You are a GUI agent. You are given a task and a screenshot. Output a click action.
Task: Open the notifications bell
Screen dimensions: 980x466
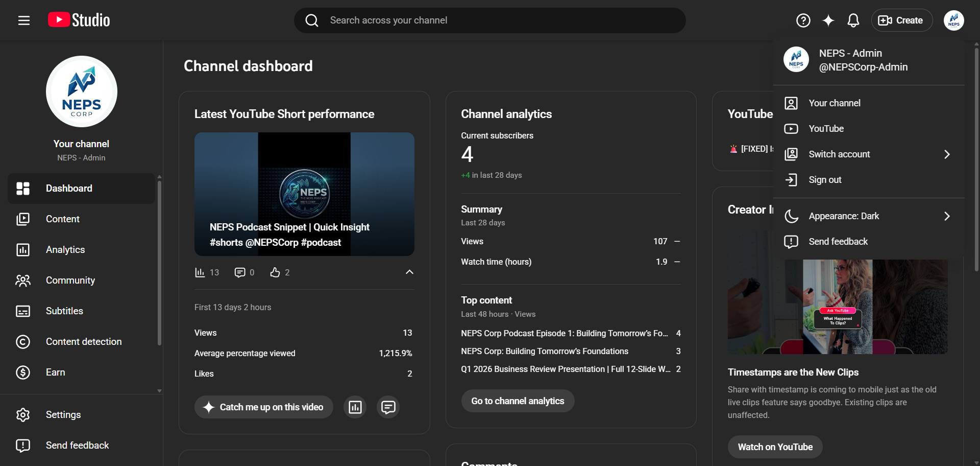[x=853, y=20]
